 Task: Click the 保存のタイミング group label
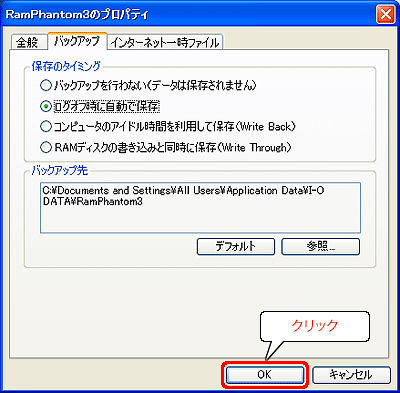pyautogui.click(x=66, y=66)
